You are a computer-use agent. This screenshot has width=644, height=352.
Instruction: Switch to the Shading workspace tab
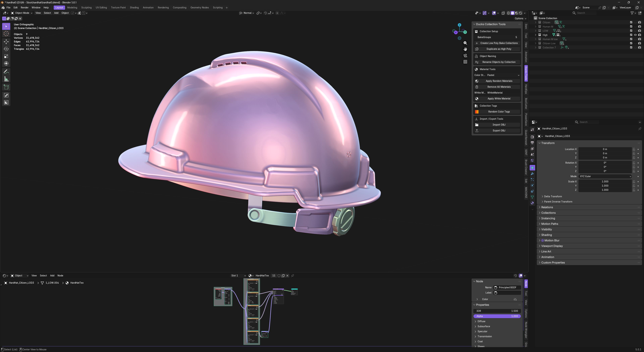click(134, 8)
